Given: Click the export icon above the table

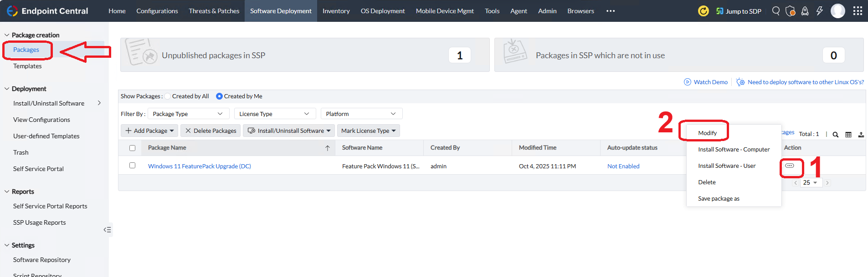Looking at the screenshot, I should [x=861, y=134].
